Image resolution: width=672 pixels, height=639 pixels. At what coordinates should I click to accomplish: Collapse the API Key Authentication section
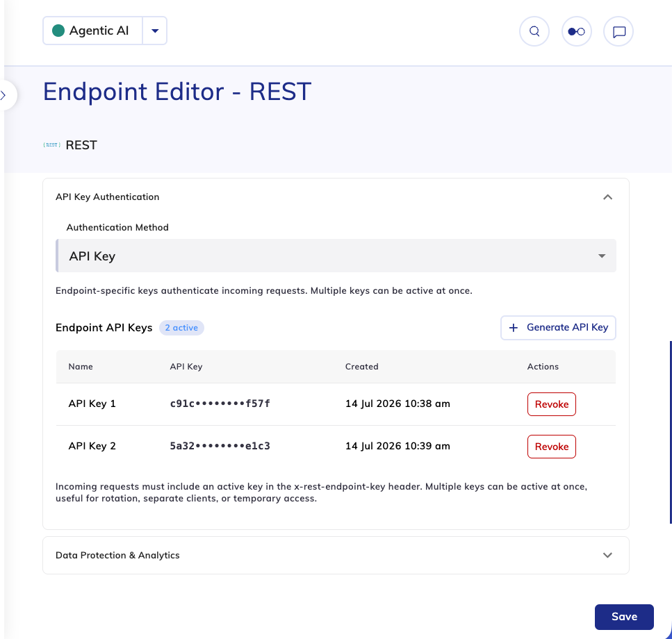607,197
